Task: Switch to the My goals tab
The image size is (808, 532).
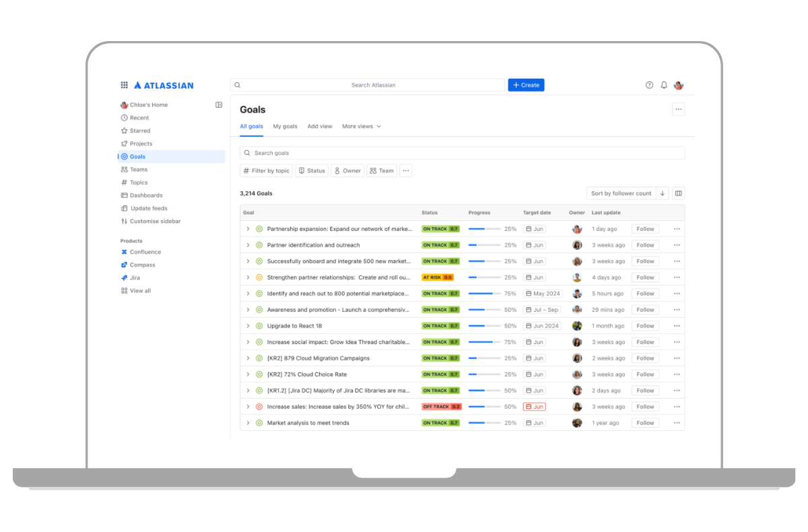Action: tap(285, 127)
